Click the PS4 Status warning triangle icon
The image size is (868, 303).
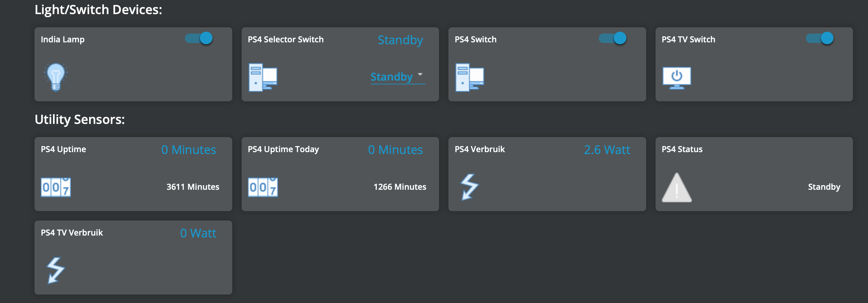pyautogui.click(x=677, y=188)
